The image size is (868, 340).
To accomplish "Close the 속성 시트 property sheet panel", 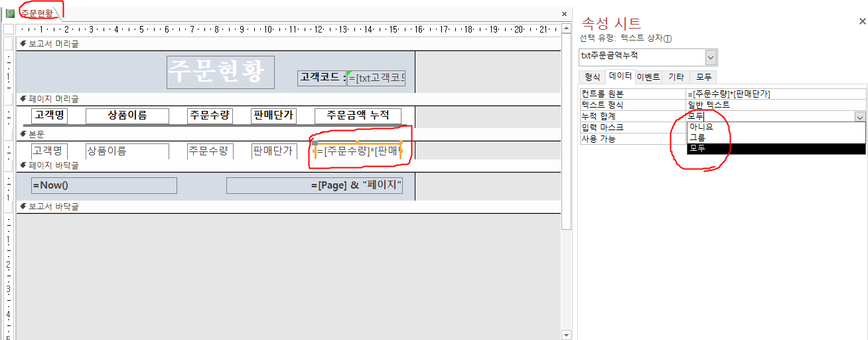I will coord(862,21).
